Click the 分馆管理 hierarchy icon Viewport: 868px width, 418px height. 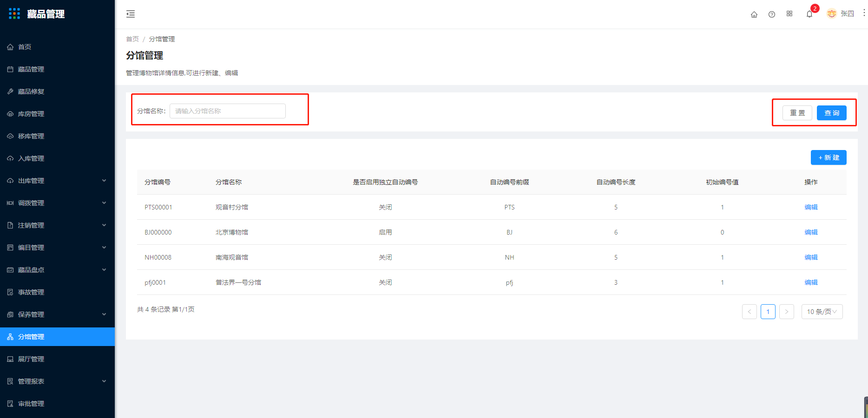tap(10, 337)
